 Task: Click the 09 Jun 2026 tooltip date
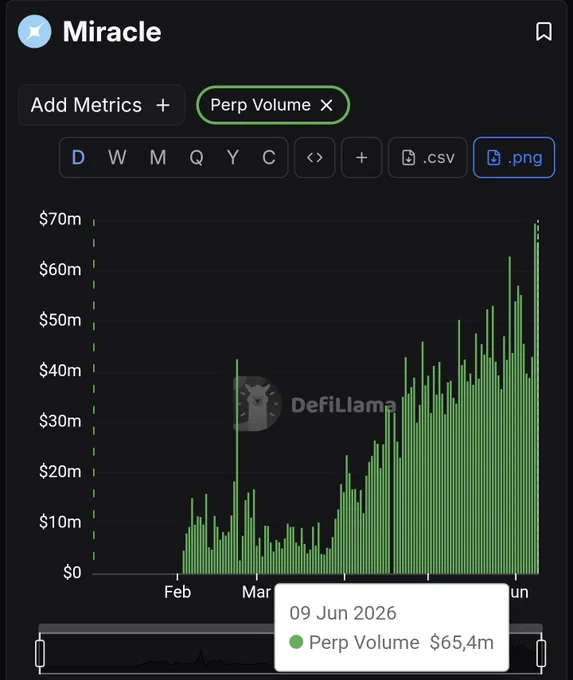pos(343,613)
